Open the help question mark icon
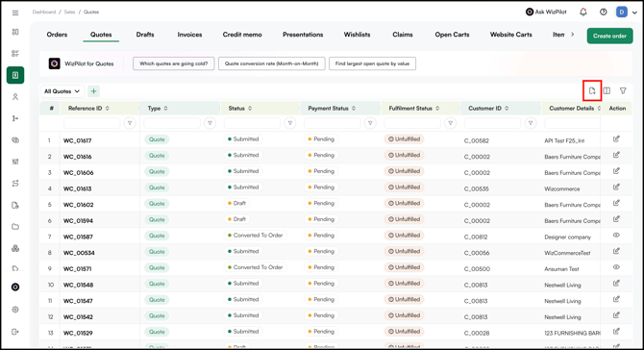This screenshot has width=644, height=350. [x=604, y=12]
